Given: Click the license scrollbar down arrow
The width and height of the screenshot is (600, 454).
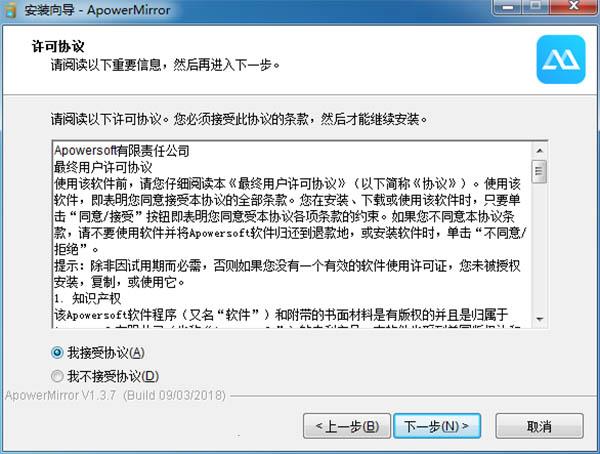Looking at the screenshot, I should tap(540, 318).
